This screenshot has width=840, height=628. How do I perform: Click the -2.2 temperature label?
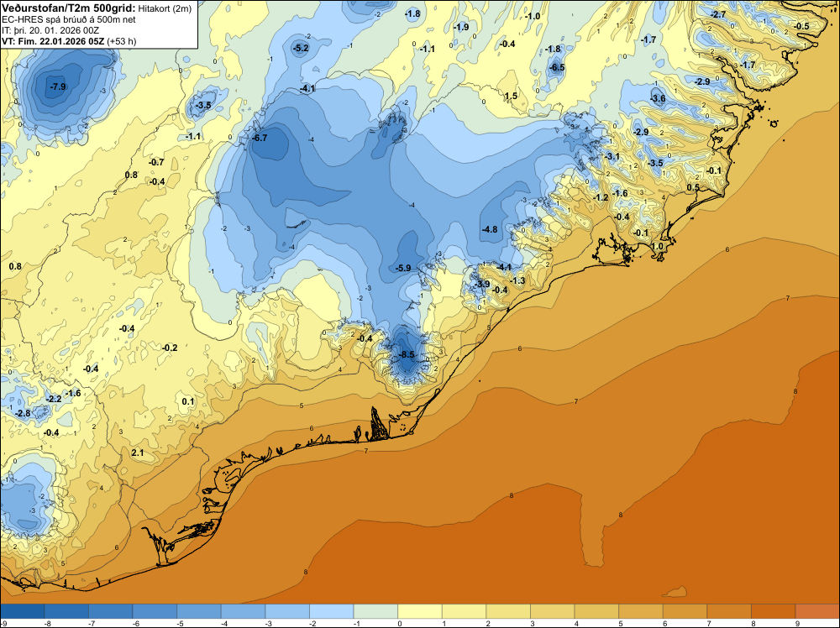[54, 399]
